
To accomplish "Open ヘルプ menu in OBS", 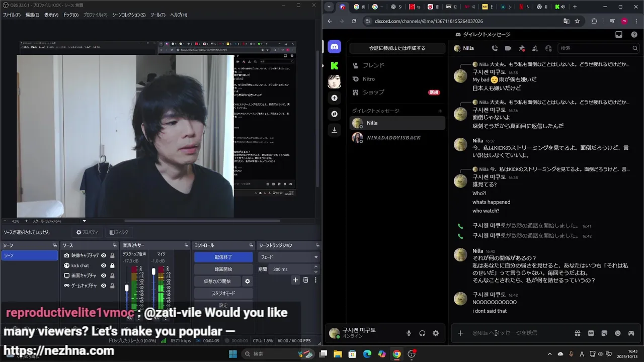I will pyautogui.click(x=179, y=15).
